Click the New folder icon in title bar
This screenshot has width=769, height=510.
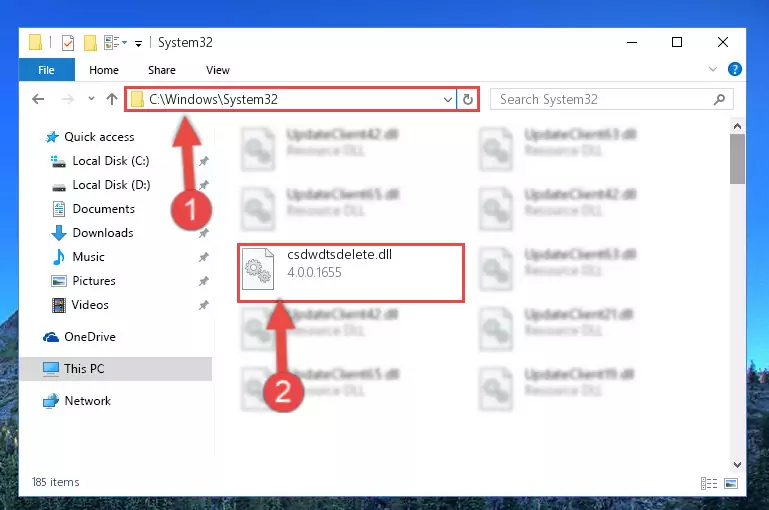coord(90,43)
